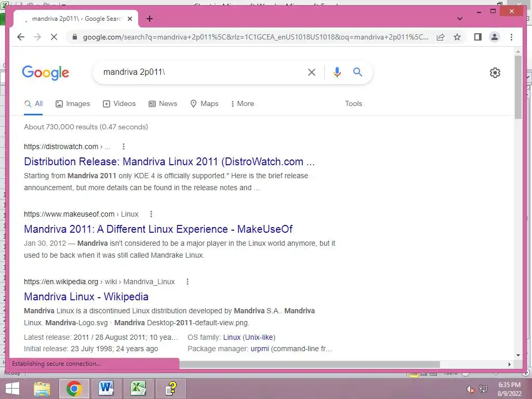Open options dots for distrowatch.com result
The width and height of the screenshot is (532, 399).
pos(124,147)
